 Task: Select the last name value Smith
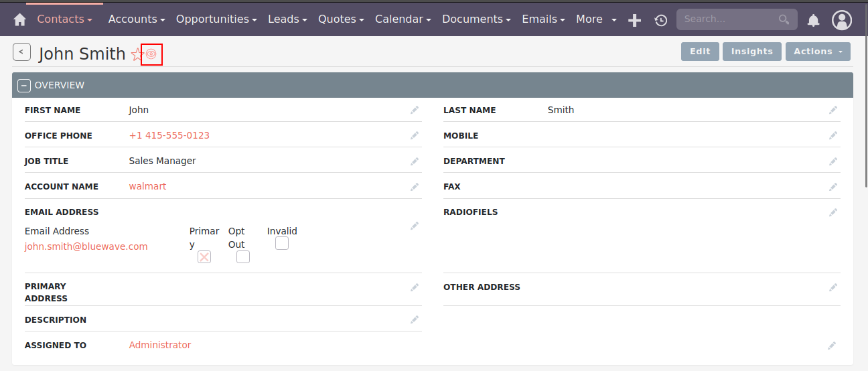point(561,110)
